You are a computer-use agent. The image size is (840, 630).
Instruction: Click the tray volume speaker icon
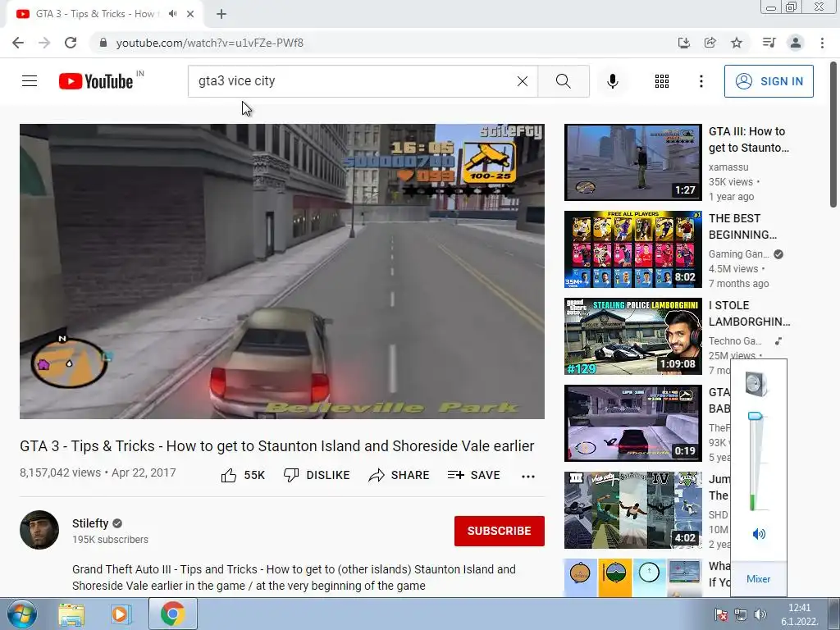[760, 614]
